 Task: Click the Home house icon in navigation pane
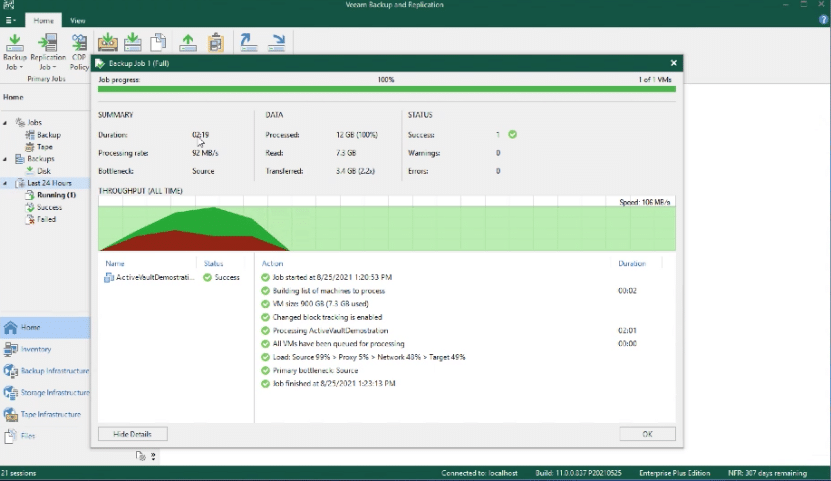(11, 327)
